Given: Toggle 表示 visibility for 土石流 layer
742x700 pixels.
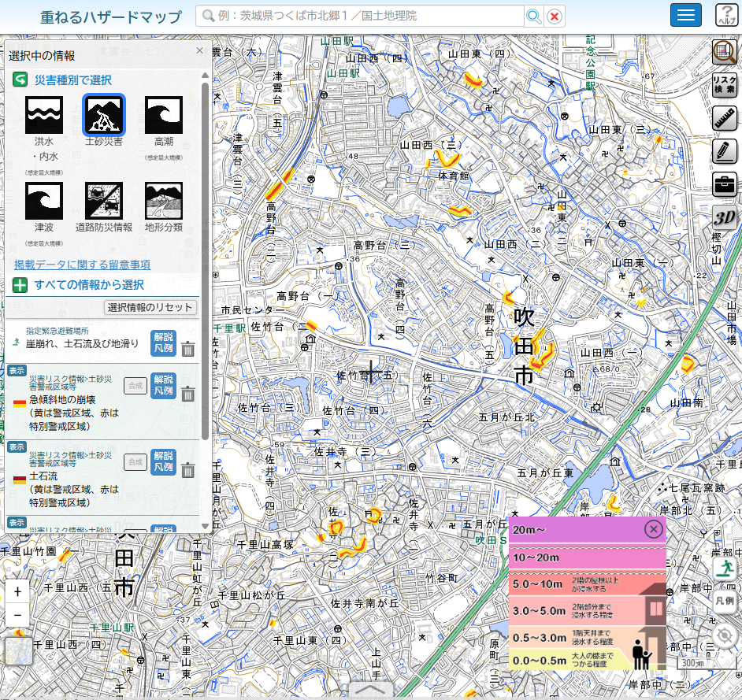Looking at the screenshot, I should point(17,446).
